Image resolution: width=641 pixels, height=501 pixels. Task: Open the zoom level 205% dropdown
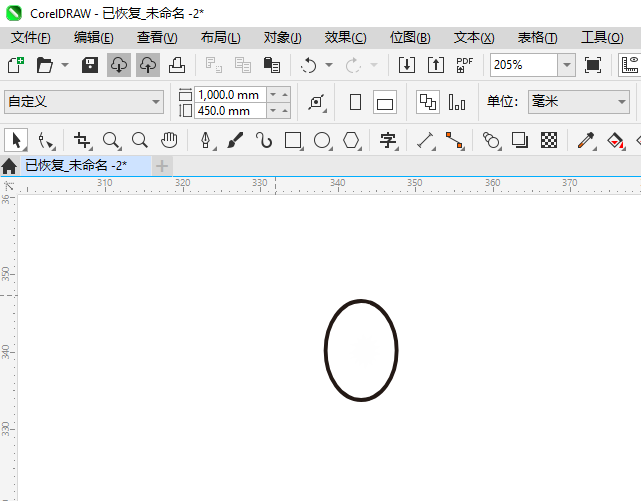click(566, 65)
